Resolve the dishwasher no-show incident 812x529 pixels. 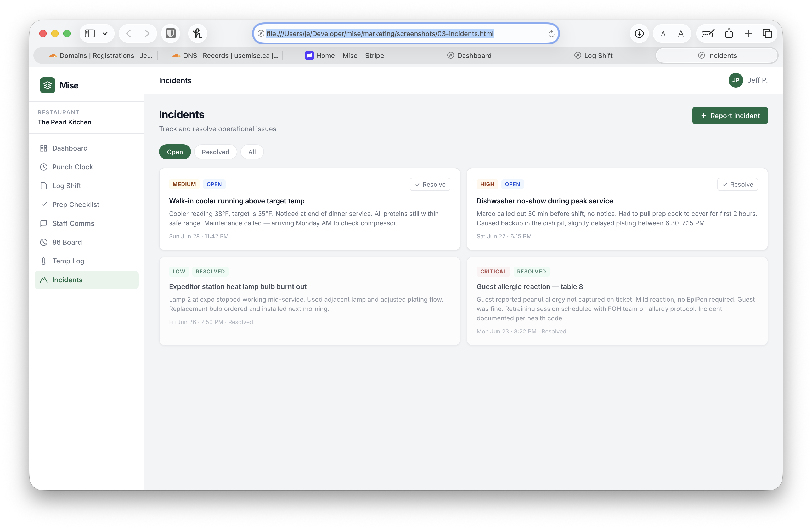point(738,185)
